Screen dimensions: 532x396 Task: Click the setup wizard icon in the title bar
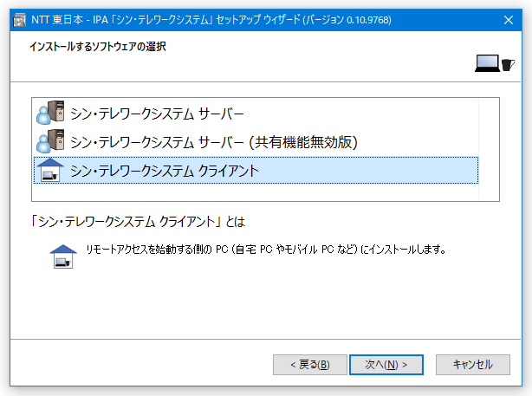[19, 20]
